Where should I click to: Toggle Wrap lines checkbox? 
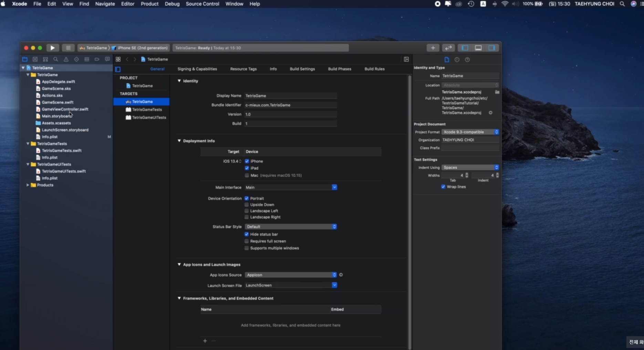(443, 187)
